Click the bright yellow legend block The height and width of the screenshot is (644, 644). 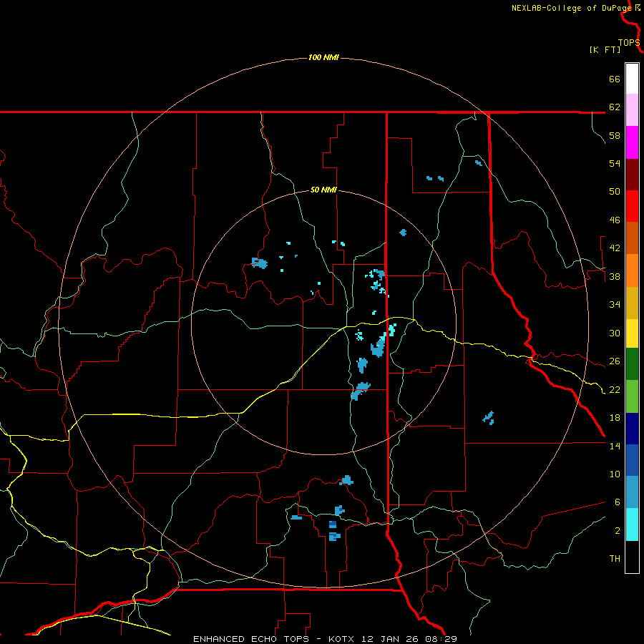click(x=632, y=333)
